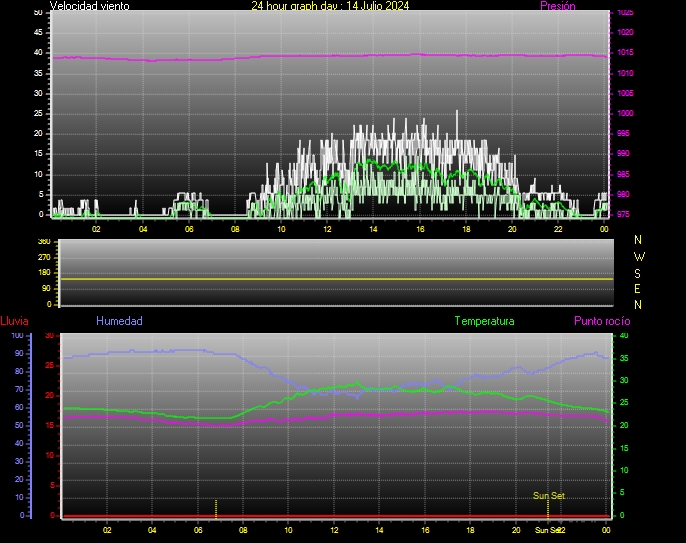Click the "990" pressure axis value
Image resolution: width=686 pixels, height=543 pixels.
pyautogui.click(x=623, y=154)
